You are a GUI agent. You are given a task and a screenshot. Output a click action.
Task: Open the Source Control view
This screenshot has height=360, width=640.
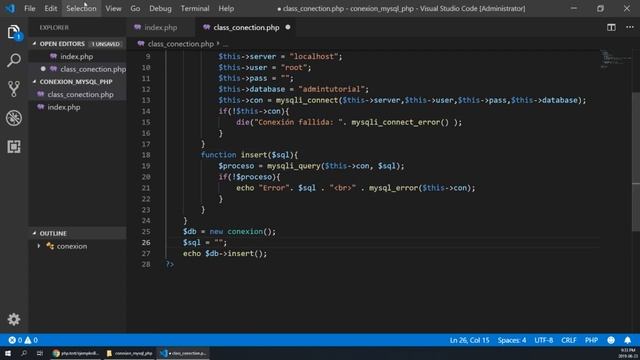[x=13, y=89]
